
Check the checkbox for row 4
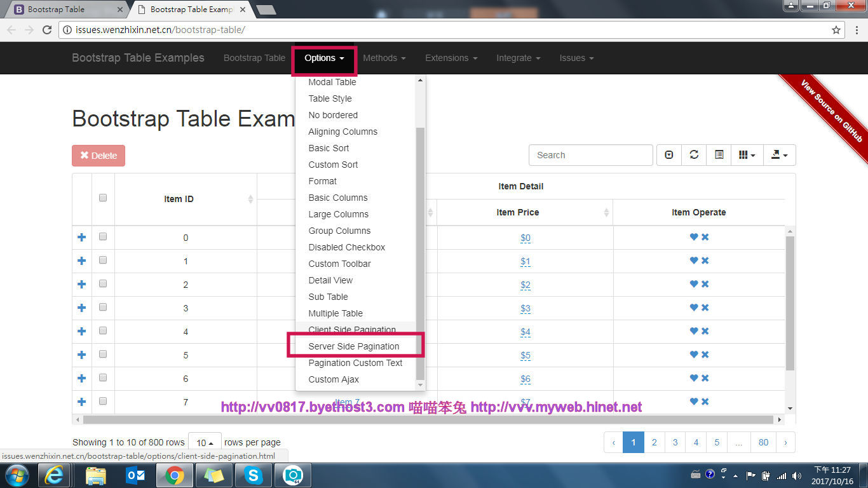[103, 330]
